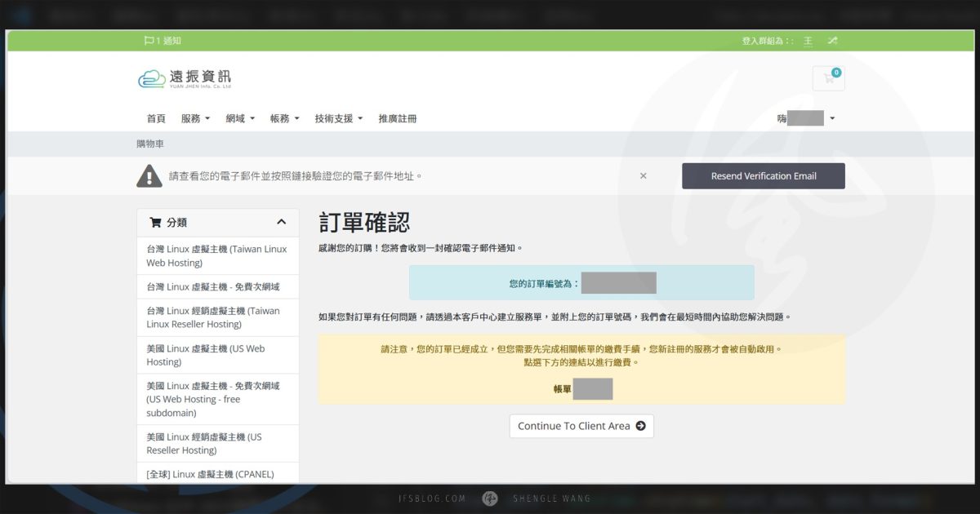This screenshot has height=514, width=980.
Task: Click the notification flag icon in the green bar
Action: click(x=147, y=39)
